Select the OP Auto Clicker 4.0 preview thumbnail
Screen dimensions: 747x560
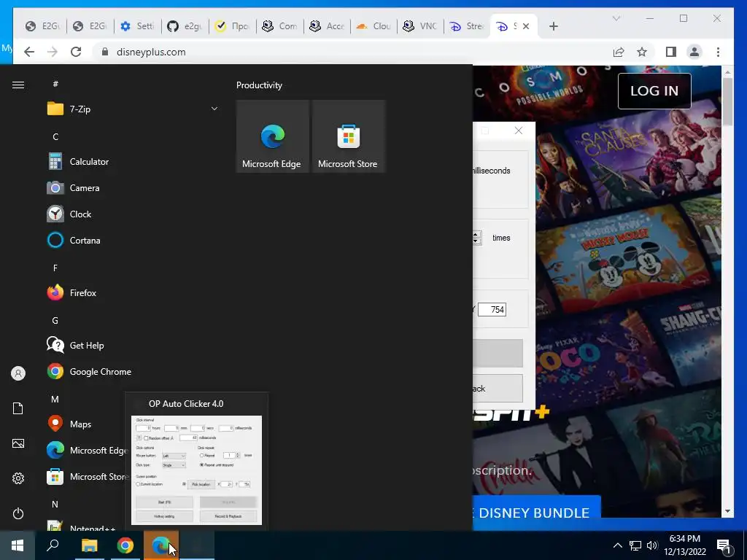(x=197, y=470)
